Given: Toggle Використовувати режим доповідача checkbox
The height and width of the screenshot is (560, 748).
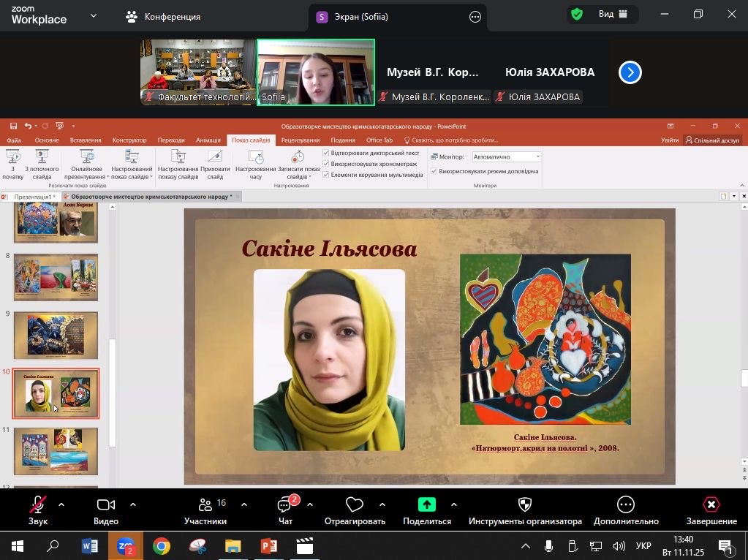Looking at the screenshot, I should point(434,171).
